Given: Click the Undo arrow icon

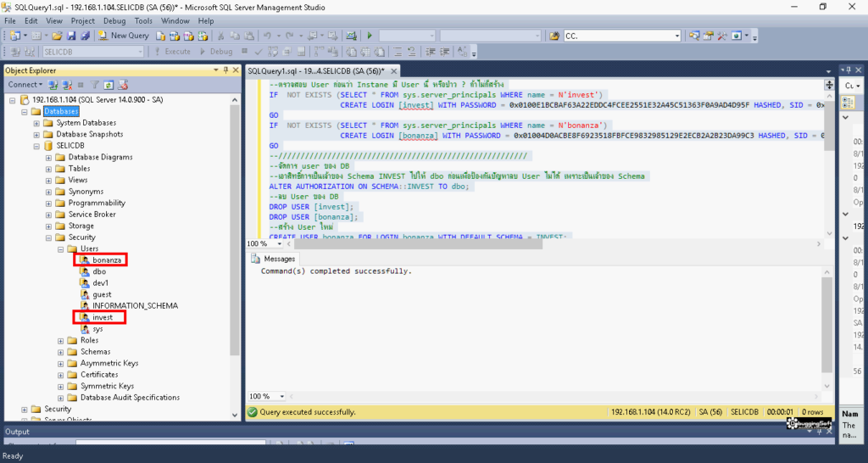Looking at the screenshot, I should [x=268, y=36].
